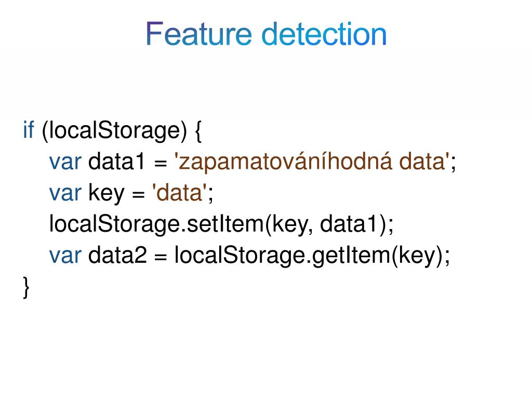Click the 'key' argument inside getItem

(x=417, y=257)
